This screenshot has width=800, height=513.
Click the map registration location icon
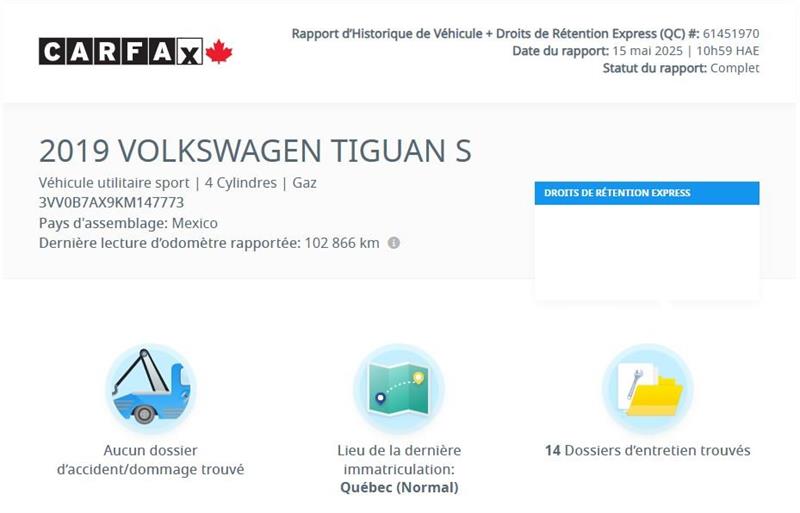[399, 388]
